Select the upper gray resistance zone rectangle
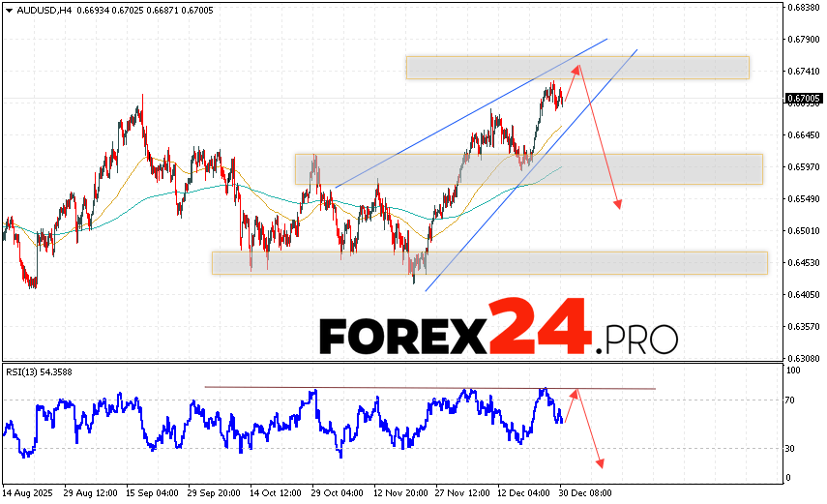This screenshot has height=504, width=827. tap(677, 67)
